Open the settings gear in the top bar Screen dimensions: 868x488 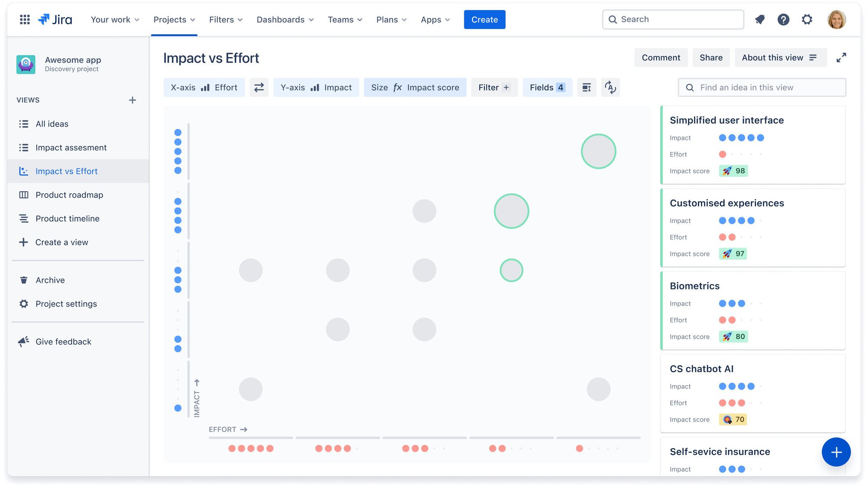(x=807, y=20)
